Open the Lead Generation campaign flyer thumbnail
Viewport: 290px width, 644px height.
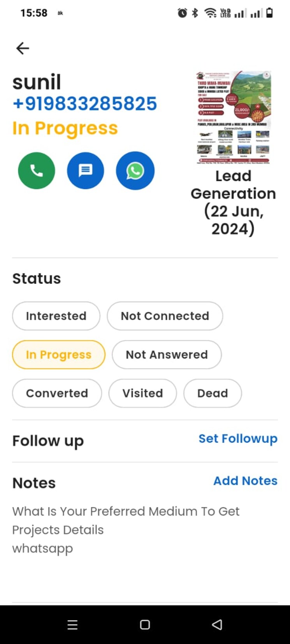coord(233,117)
